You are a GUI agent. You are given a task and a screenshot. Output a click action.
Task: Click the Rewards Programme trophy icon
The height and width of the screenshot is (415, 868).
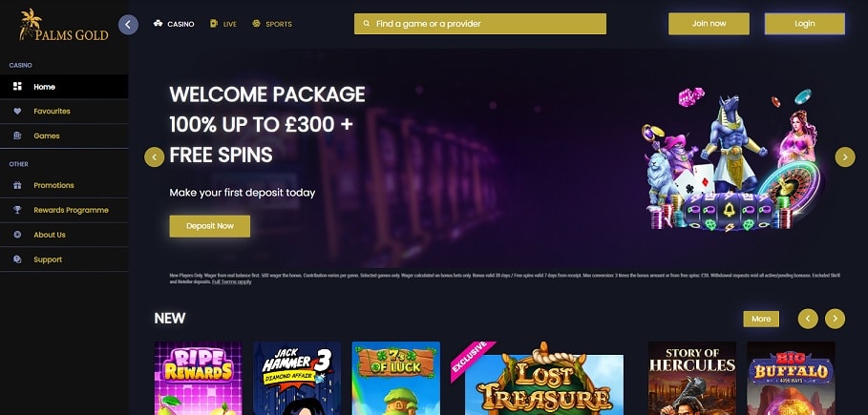[x=17, y=210]
